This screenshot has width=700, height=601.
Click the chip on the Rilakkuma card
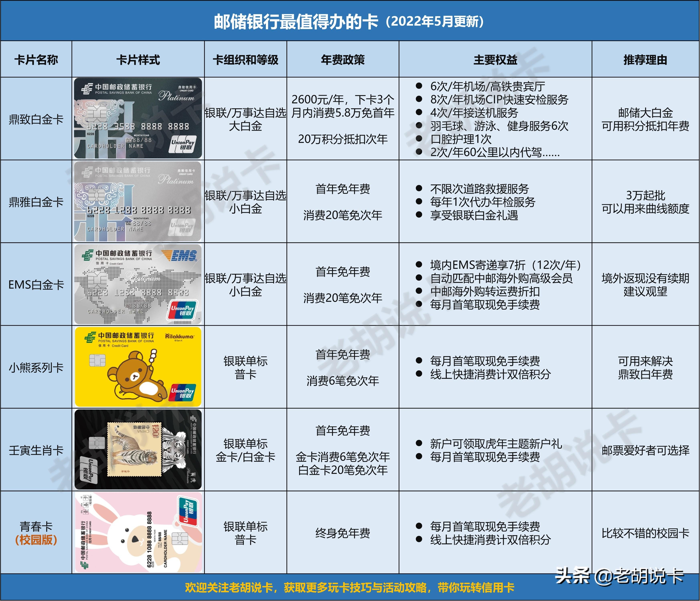point(97,361)
